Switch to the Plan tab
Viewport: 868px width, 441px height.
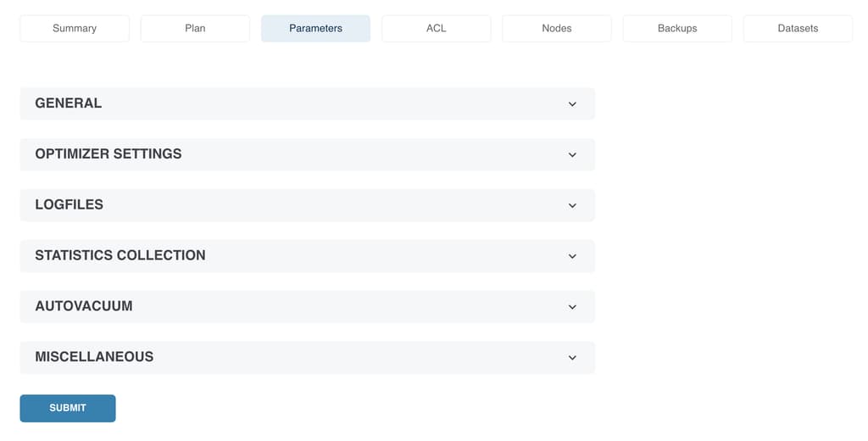click(x=195, y=28)
